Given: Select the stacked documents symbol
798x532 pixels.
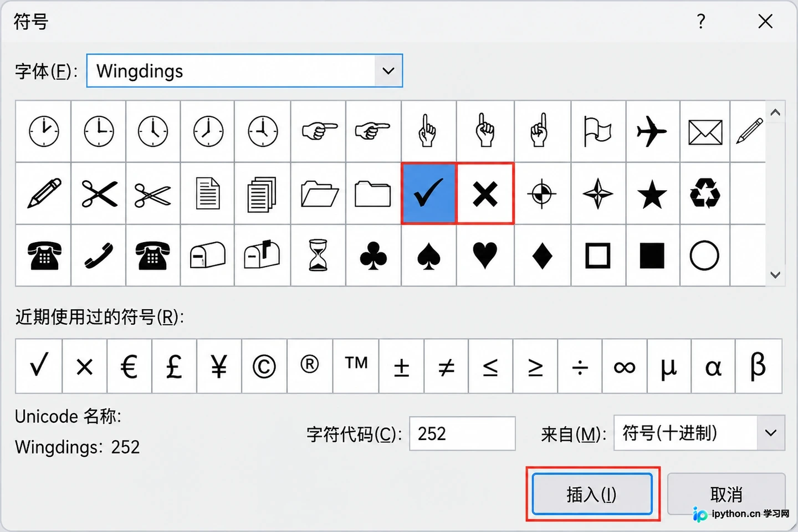Looking at the screenshot, I should click(x=262, y=193).
